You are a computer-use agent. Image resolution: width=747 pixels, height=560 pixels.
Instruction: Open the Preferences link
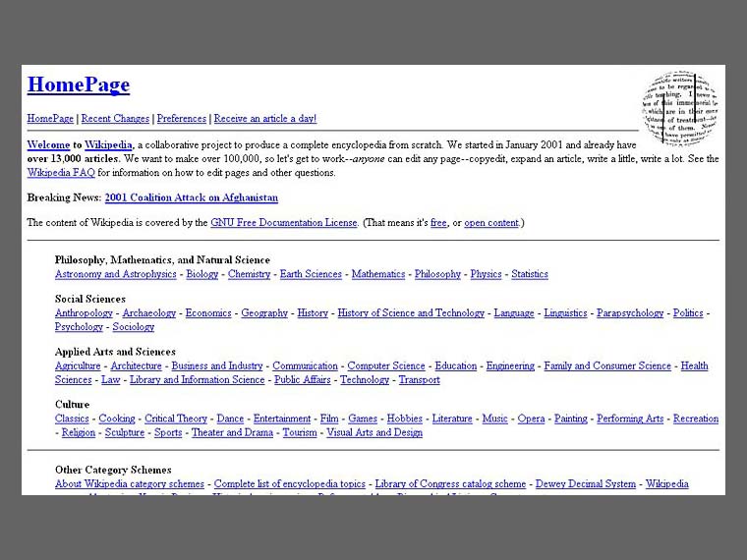tap(182, 119)
